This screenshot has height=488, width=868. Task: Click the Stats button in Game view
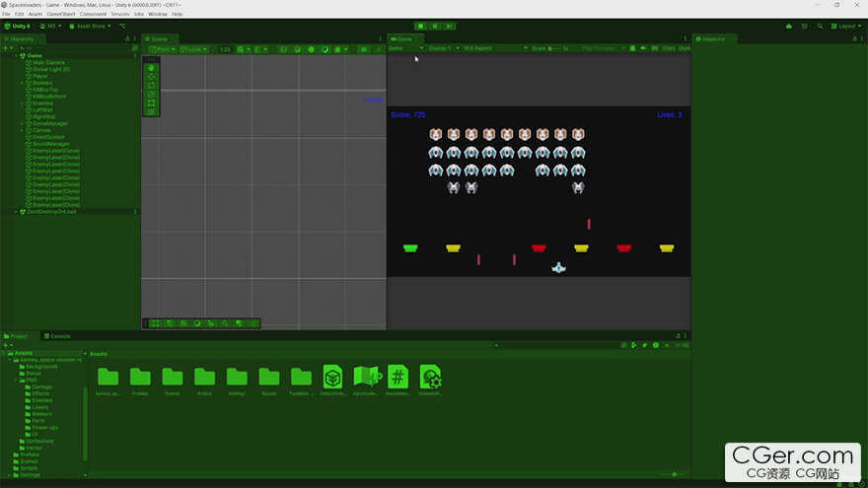coord(669,48)
